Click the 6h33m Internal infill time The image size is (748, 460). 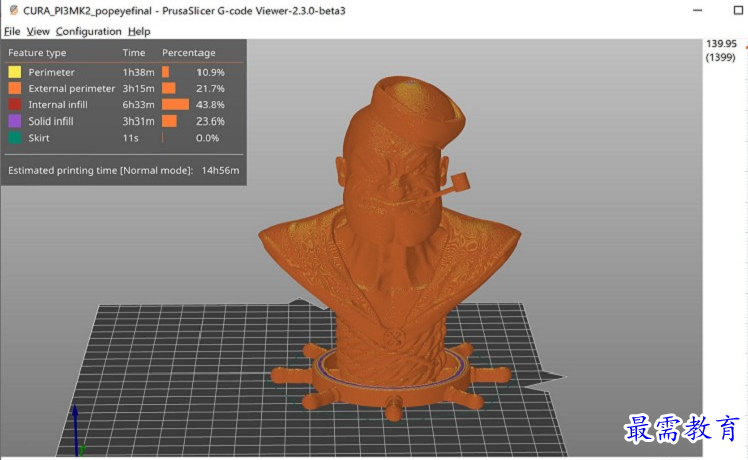click(138, 105)
